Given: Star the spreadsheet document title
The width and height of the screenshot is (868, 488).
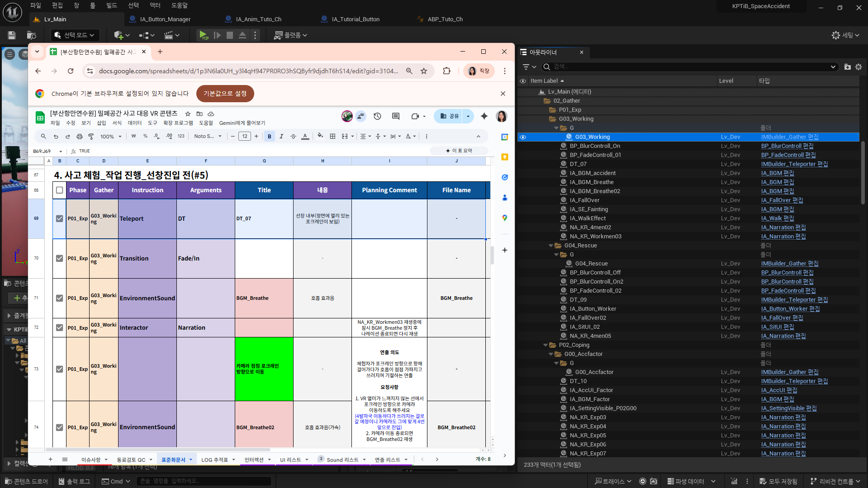Looking at the screenshot, I should [188, 114].
